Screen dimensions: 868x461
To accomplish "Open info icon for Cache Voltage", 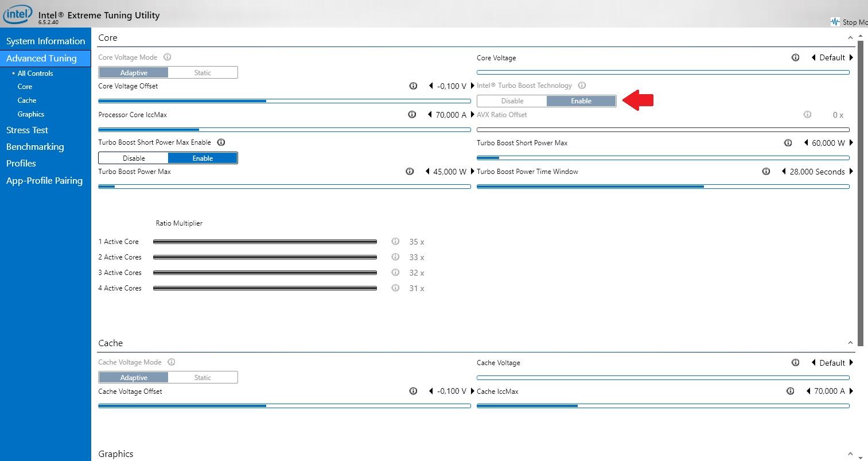I will tap(795, 363).
